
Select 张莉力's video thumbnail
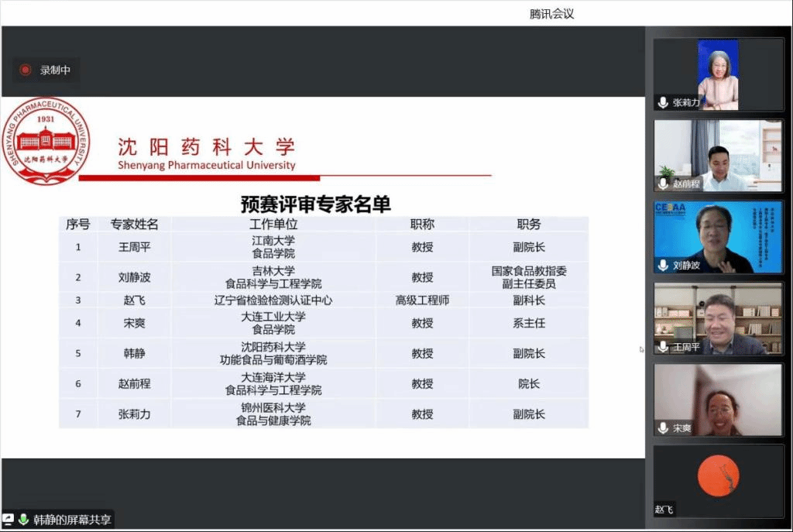[x=718, y=74]
